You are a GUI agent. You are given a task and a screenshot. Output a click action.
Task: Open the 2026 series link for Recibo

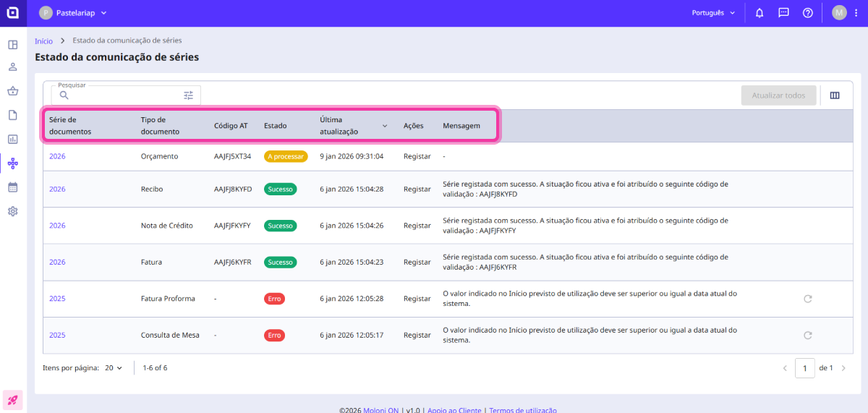[x=57, y=190]
